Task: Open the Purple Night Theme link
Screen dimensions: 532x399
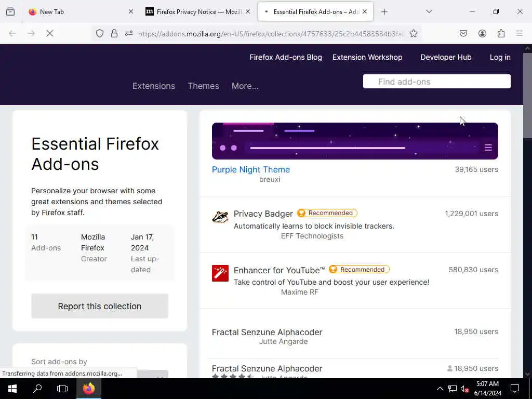Action: click(251, 169)
